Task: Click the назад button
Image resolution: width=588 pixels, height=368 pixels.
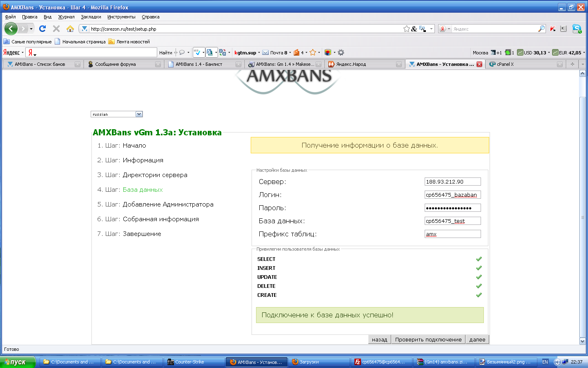Action: tap(380, 339)
